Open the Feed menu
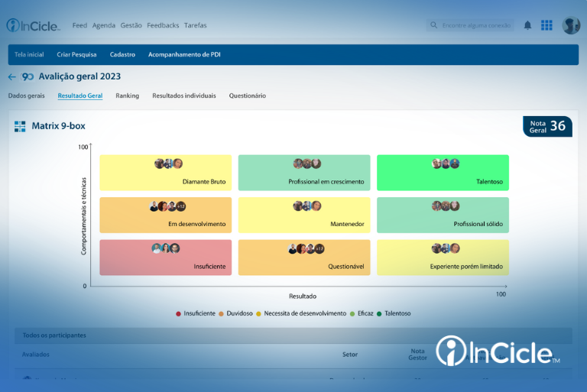 (79, 25)
